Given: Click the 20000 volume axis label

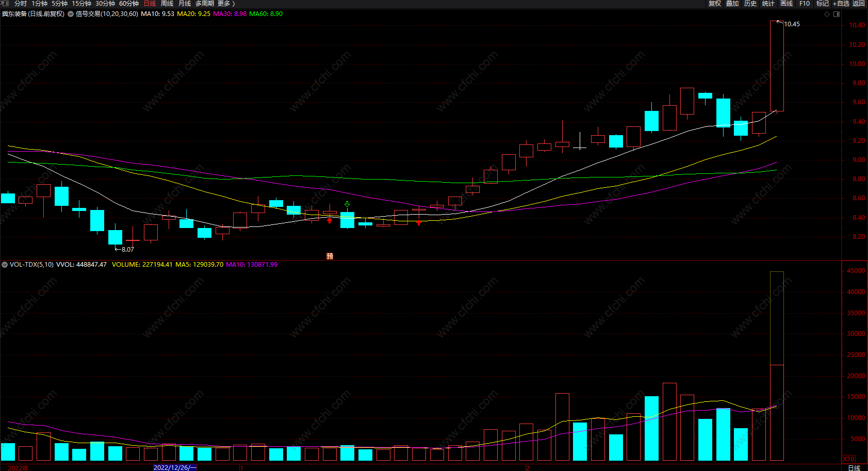Looking at the screenshot, I should 856,376.
